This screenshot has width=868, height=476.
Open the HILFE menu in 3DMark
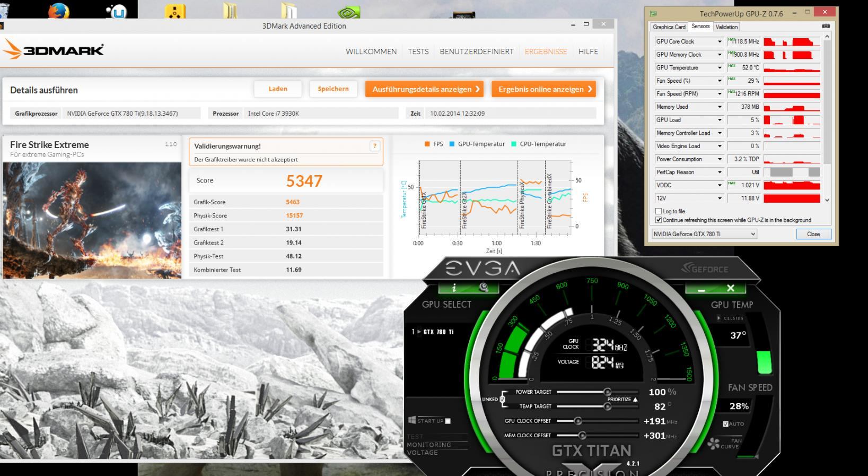[588, 51]
